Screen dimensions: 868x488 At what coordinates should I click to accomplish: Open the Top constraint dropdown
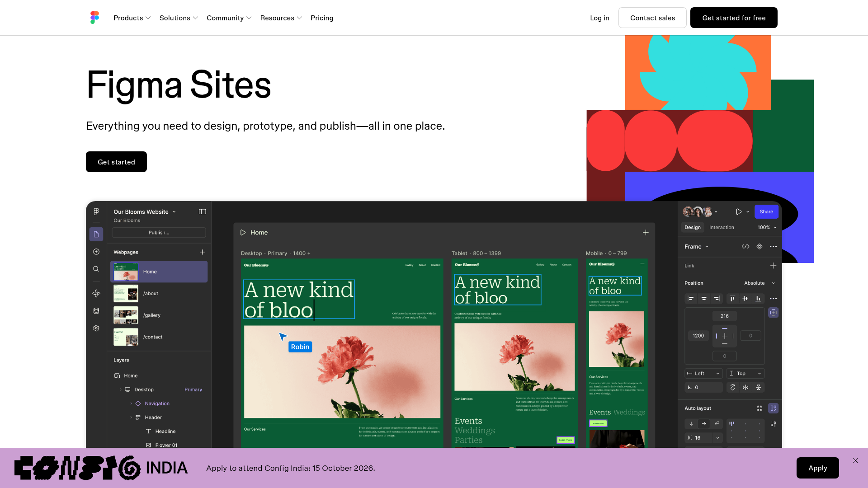pyautogui.click(x=745, y=373)
